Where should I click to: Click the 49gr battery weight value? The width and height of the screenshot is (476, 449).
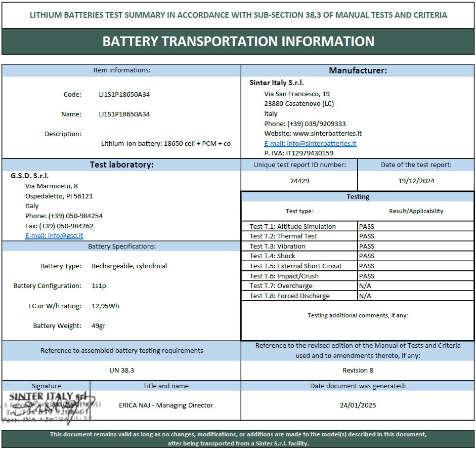click(x=99, y=326)
